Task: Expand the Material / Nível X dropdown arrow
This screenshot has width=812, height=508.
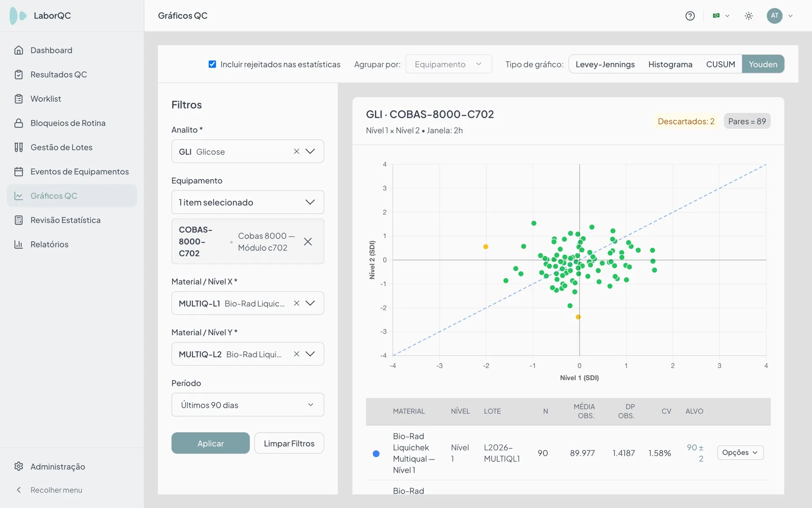Action: pos(310,303)
